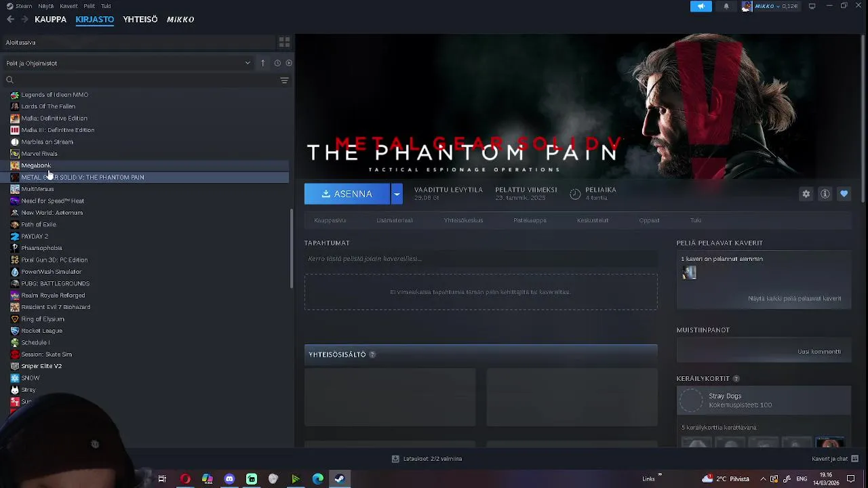Open the MIKKO profile section
Image resolution: width=868 pixels, height=488 pixels.
point(180,19)
